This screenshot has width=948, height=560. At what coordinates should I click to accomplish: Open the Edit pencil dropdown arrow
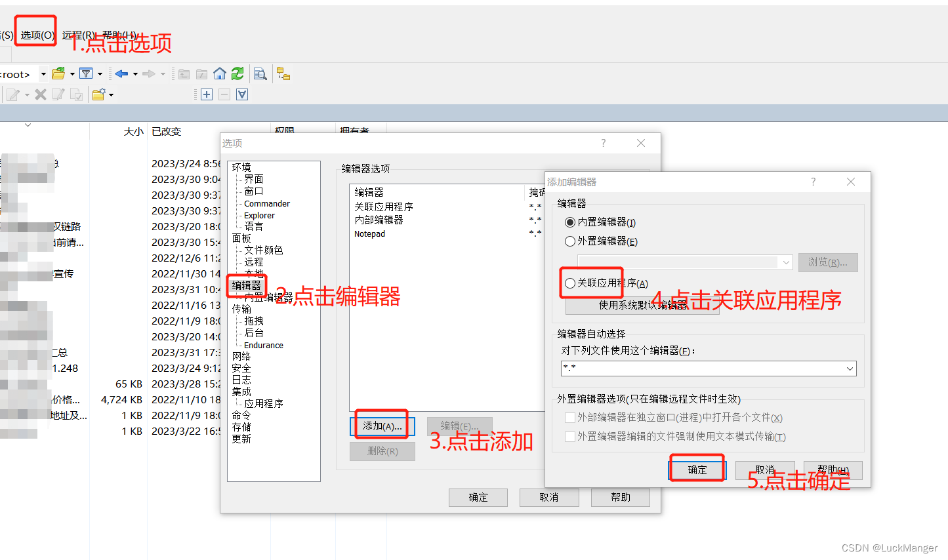27,95
